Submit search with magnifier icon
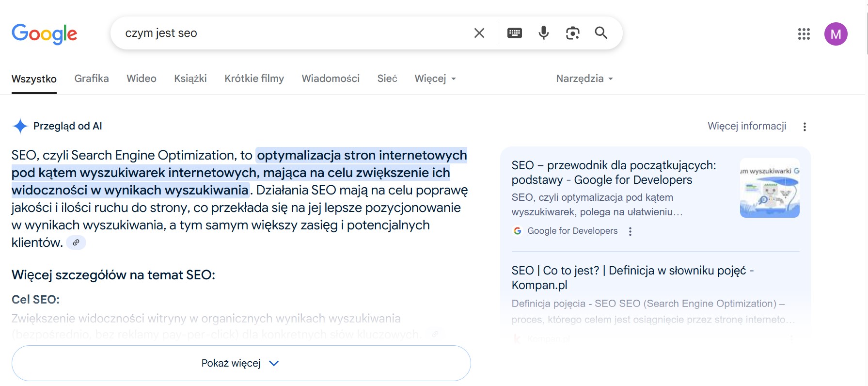 [x=601, y=33]
